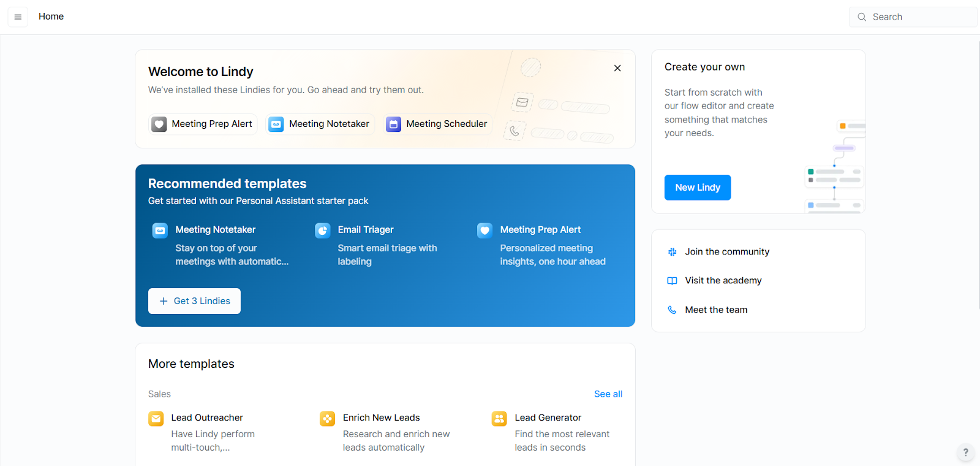Click the Visit the academy book icon
Viewport: 980px width, 466px height.
(672, 281)
